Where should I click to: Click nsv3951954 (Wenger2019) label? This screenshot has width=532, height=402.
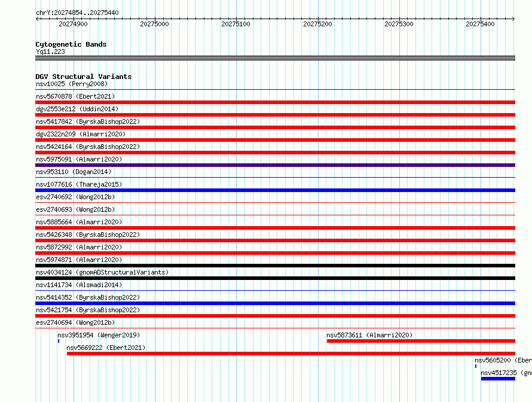tap(99, 335)
